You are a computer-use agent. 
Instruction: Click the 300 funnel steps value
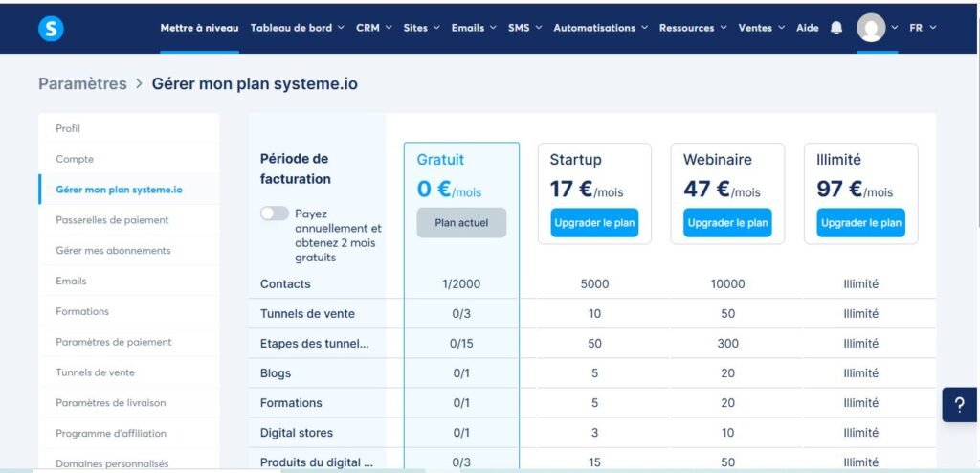click(x=727, y=344)
